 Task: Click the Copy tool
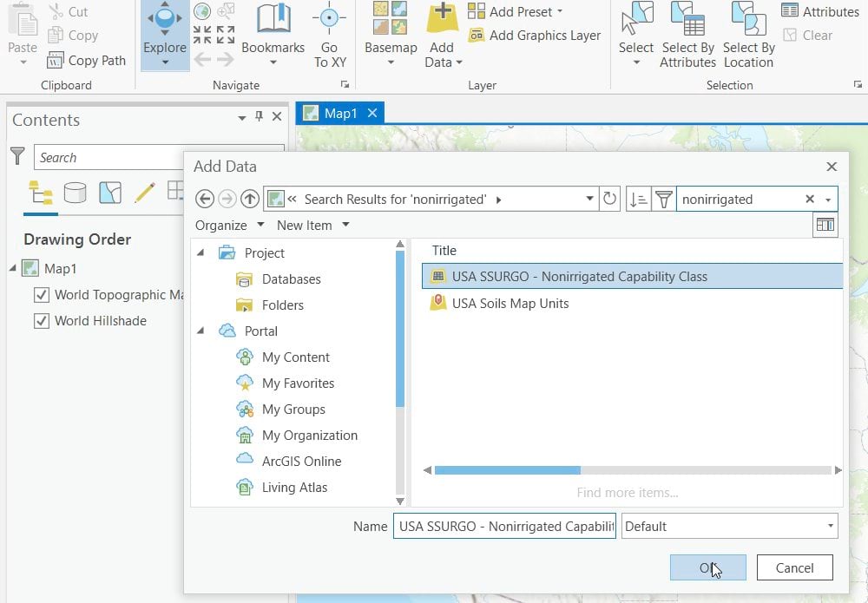tap(73, 36)
